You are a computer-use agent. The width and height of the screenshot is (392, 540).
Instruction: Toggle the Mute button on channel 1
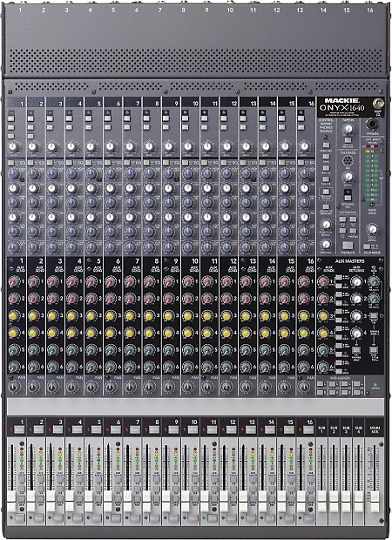tap(19, 429)
